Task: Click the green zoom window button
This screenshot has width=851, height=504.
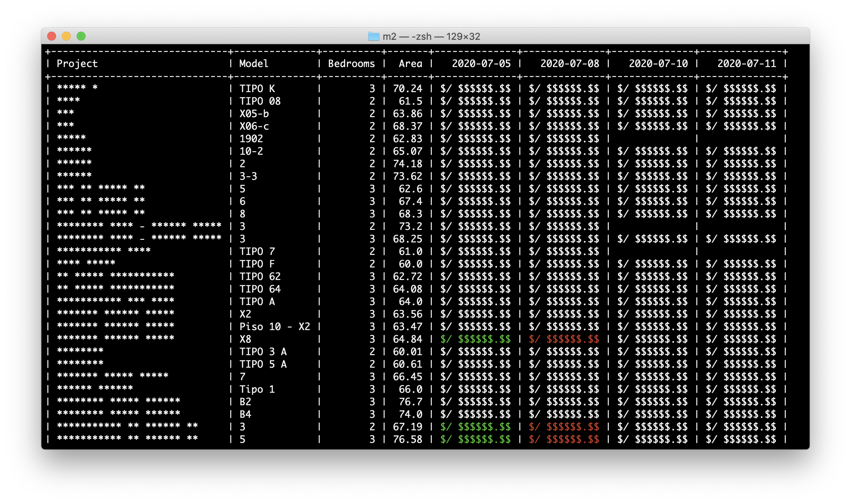Action: point(81,36)
